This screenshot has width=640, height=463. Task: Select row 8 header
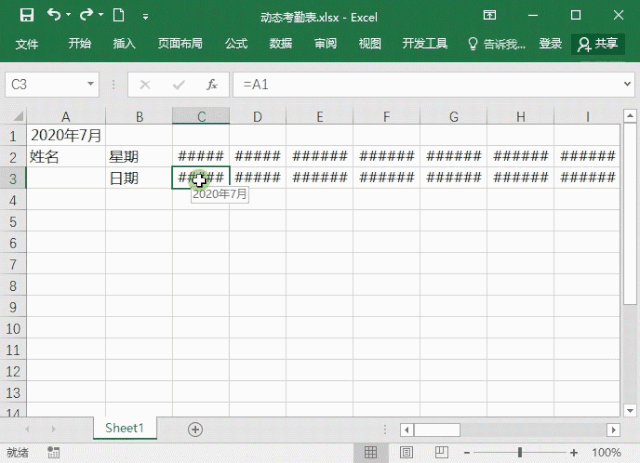13,285
